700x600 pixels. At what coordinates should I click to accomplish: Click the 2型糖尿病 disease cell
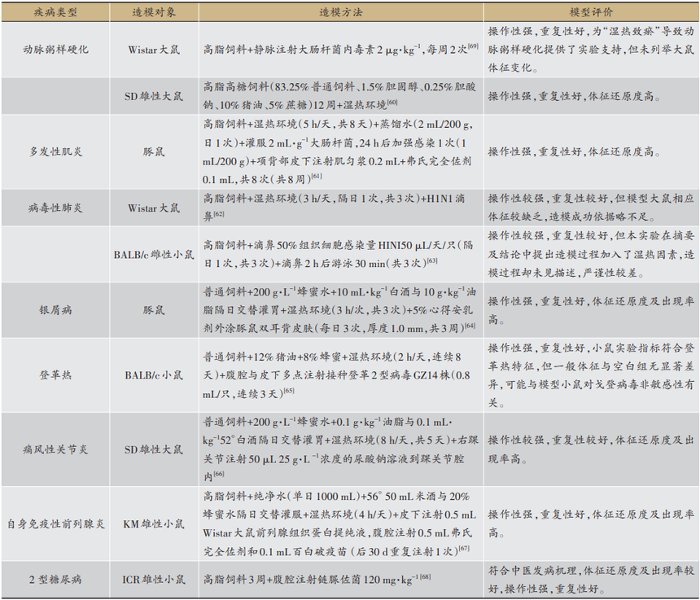coord(55,580)
